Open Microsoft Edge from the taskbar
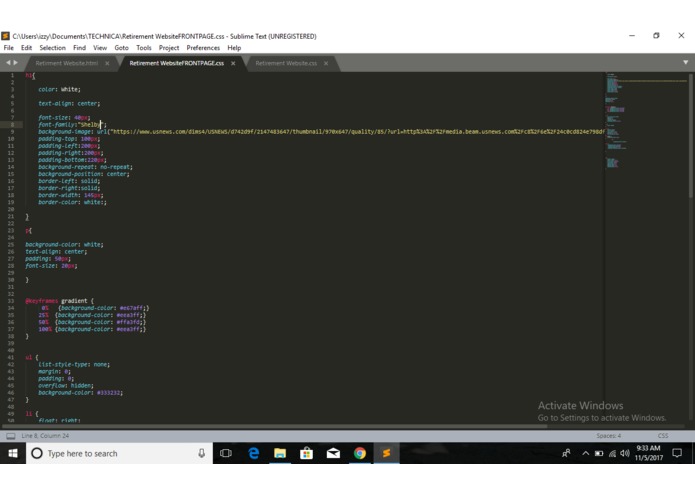This screenshot has width=695, height=494. (254, 453)
